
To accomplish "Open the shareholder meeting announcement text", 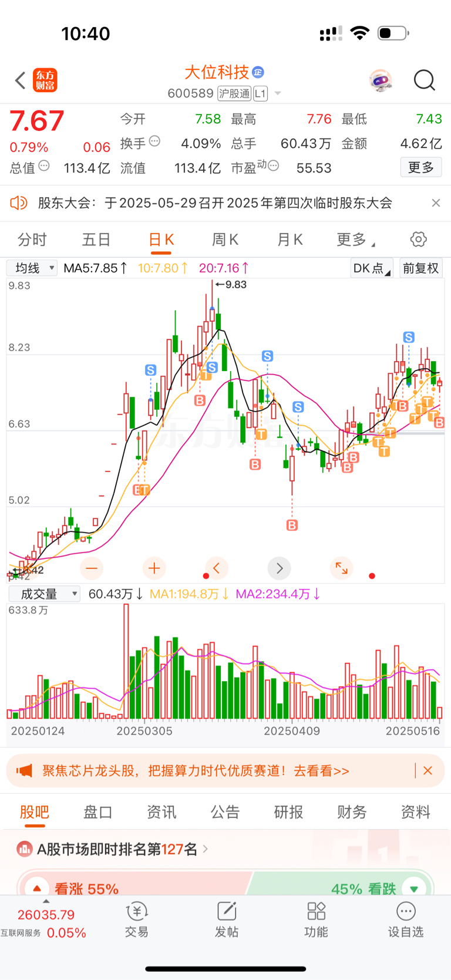I will (x=215, y=203).
